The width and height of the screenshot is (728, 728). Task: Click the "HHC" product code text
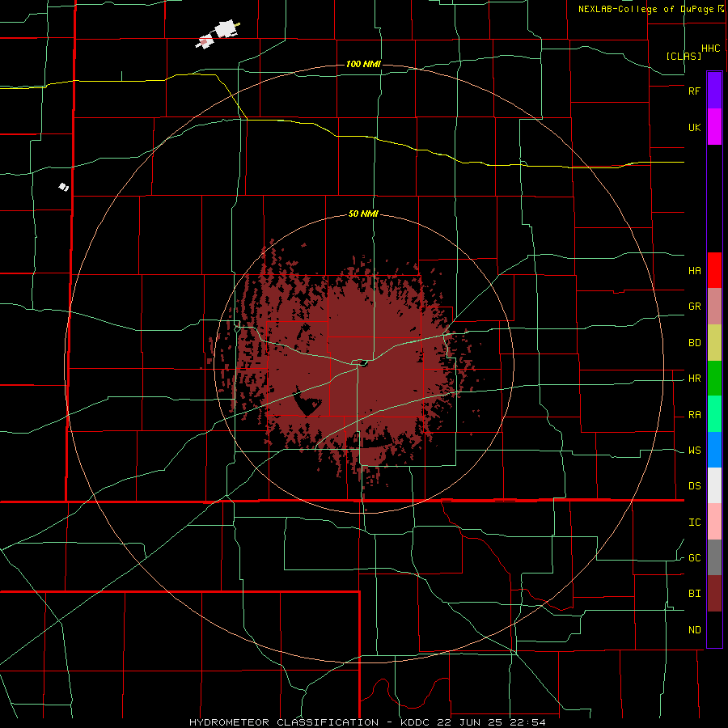(x=711, y=49)
